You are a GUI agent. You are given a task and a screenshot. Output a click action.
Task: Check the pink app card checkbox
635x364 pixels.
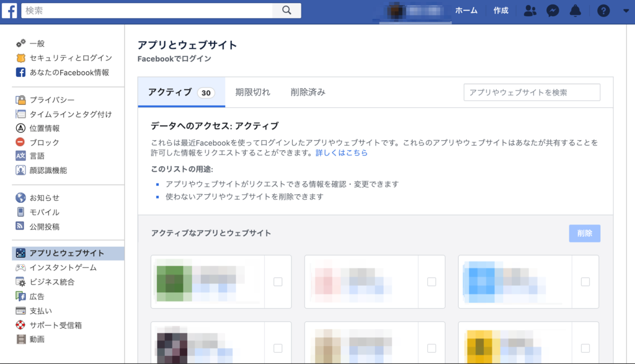pos(432,282)
